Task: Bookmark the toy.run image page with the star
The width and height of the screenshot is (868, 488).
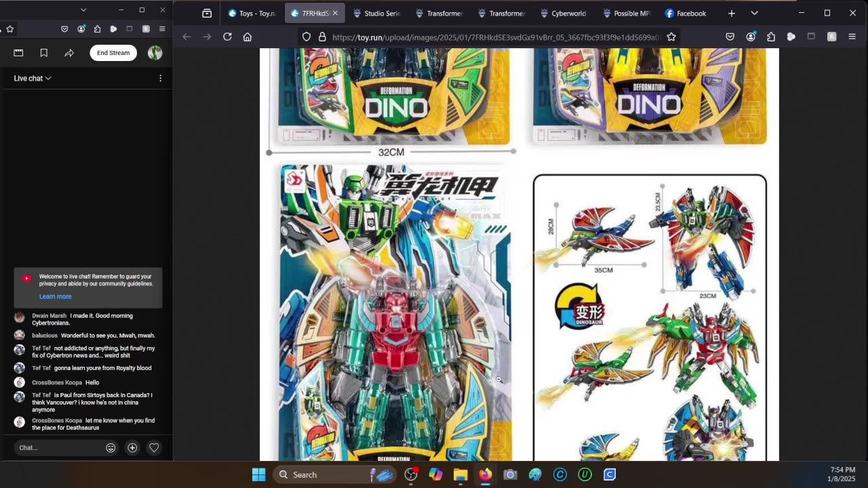Action: coord(671,37)
